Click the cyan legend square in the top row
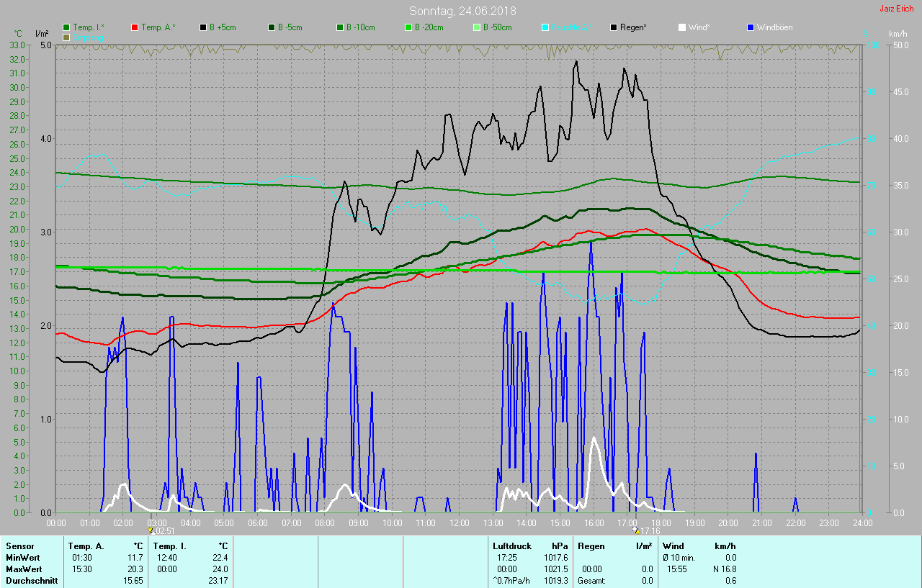 [545, 27]
